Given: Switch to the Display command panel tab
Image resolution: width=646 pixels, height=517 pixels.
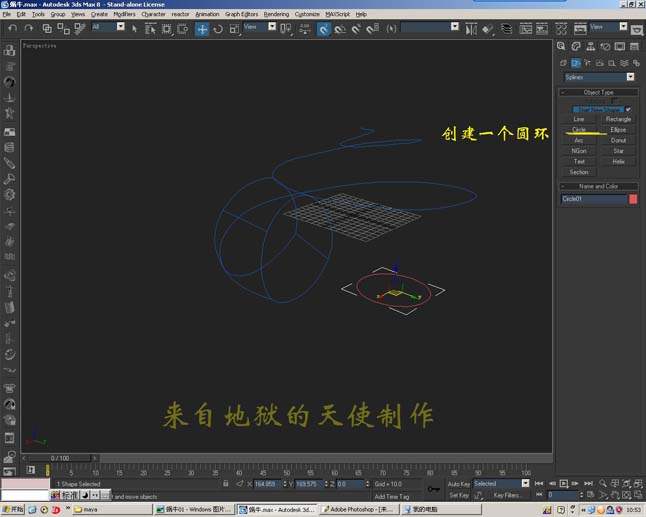Looking at the screenshot, I should coord(620,46).
